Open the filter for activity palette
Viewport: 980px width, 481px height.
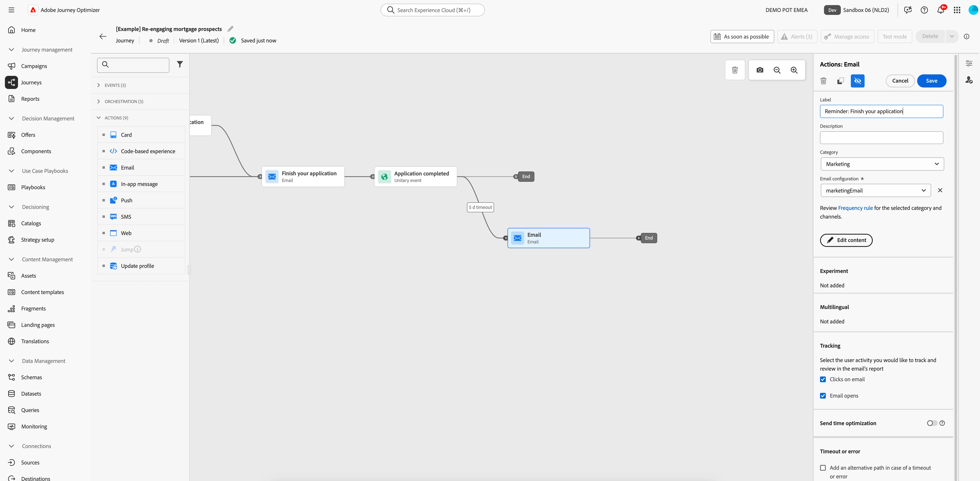[180, 64]
